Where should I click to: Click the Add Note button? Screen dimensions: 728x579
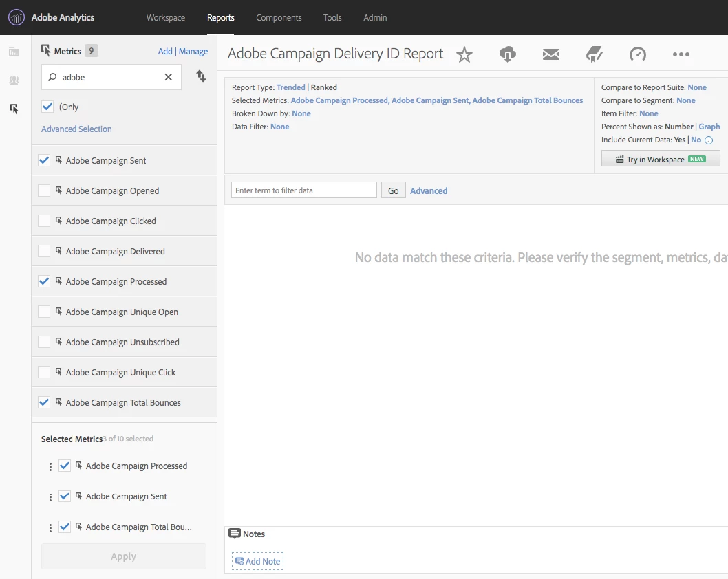coord(257,561)
